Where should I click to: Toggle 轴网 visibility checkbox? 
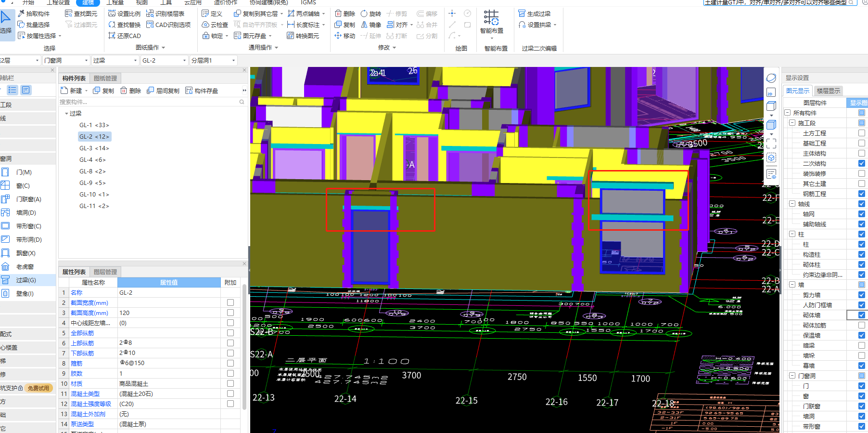pyautogui.click(x=862, y=214)
